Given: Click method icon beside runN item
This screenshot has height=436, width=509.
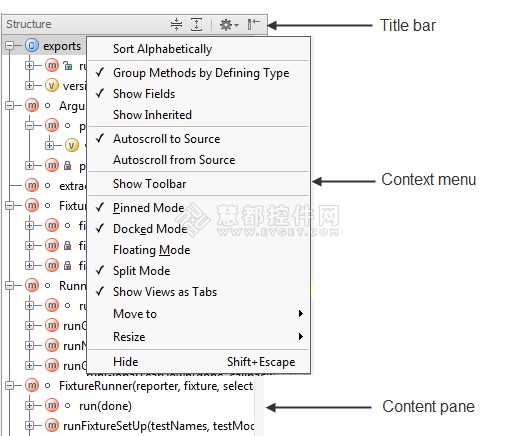Looking at the screenshot, I should click(52, 345).
